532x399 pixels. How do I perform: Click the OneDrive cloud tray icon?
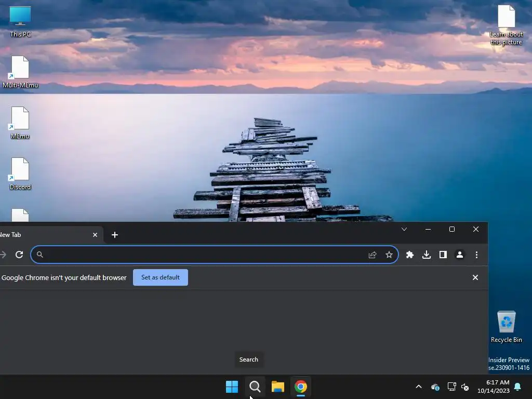pos(435,387)
